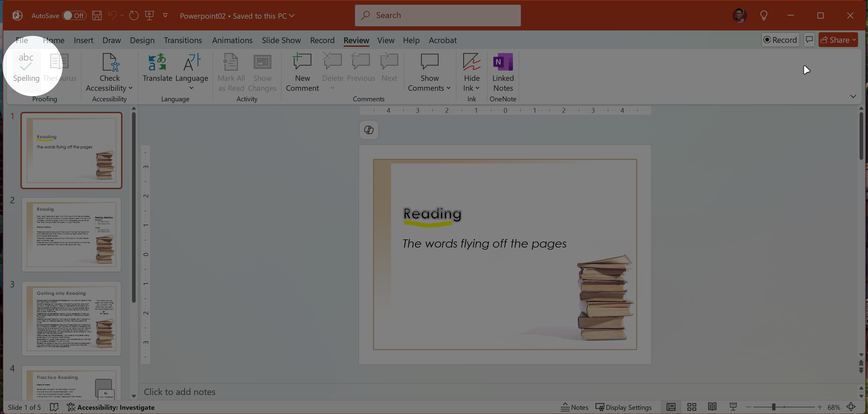Open the Hide Ink dropdown arrow
Viewport: 868px width, 414px height.
coord(477,88)
